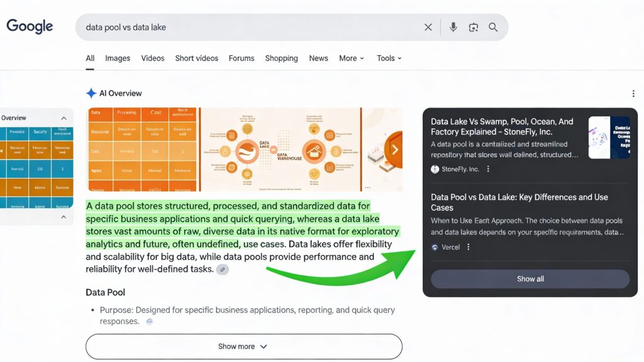Switch to the Videos tab
The height and width of the screenshot is (362, 644).
click(x=153, y=58)
